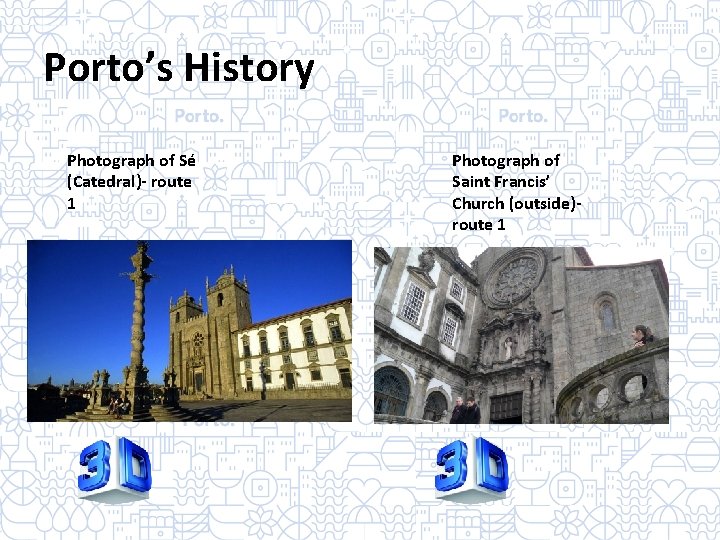Click the 3D icon under the Saint Francis' Church photo
The width and height of the screenshot is (720, 540).
471,469
